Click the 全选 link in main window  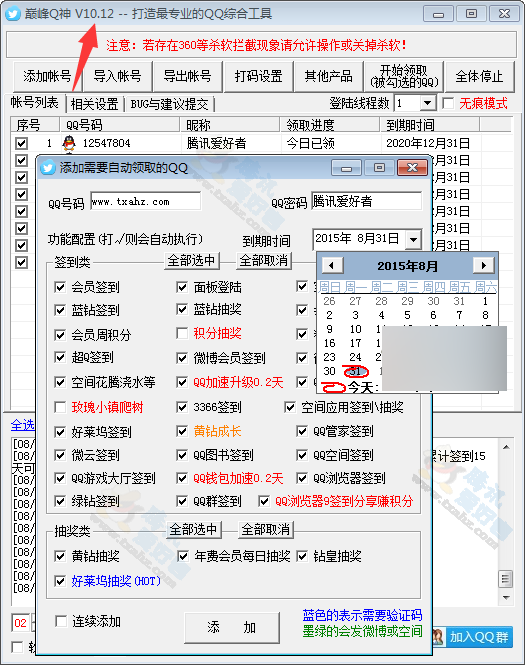[x=23, y=425]
